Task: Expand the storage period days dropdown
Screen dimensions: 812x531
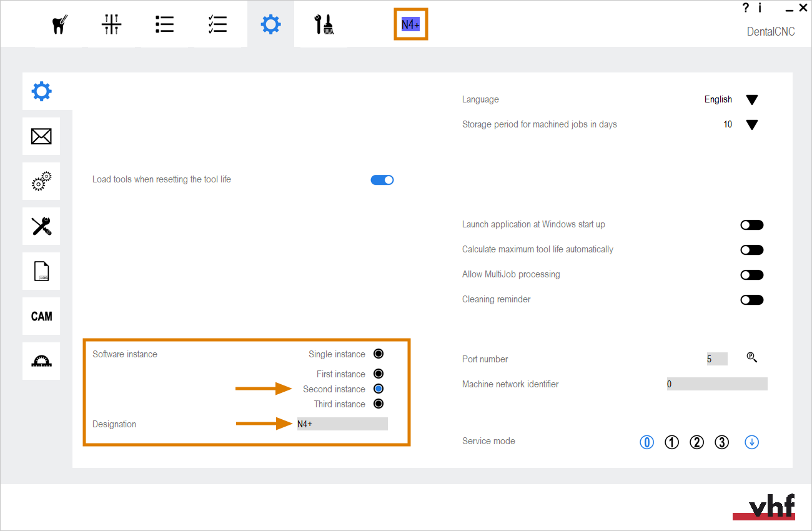Action: pos(752,125)
